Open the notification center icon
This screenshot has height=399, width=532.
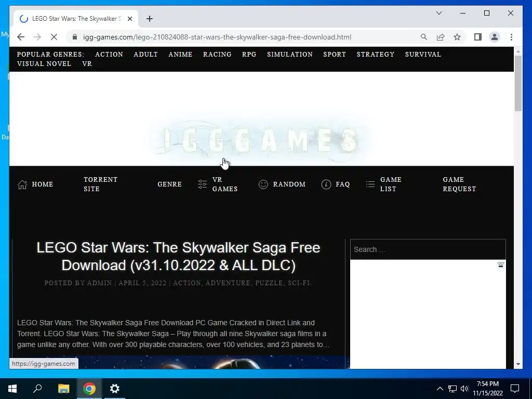pos(515,389)
